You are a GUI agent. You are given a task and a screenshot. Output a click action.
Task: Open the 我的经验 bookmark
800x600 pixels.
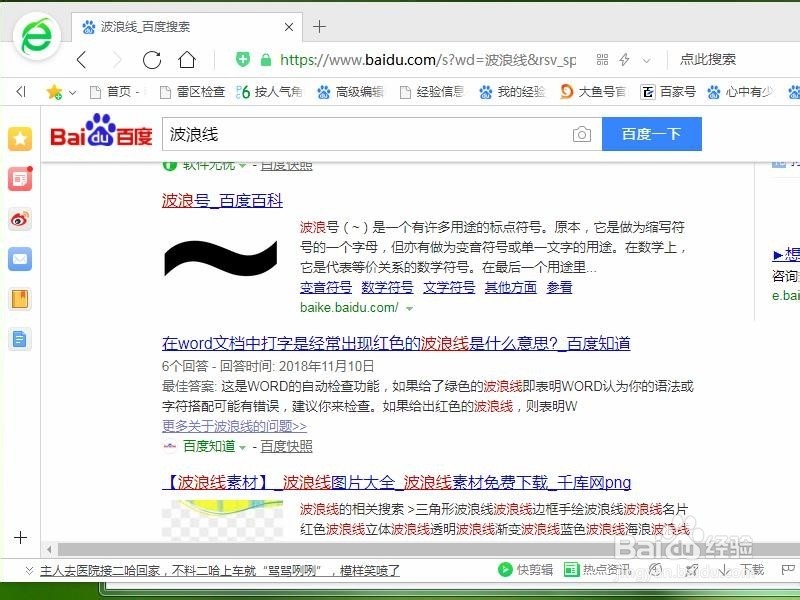point(512,92)
